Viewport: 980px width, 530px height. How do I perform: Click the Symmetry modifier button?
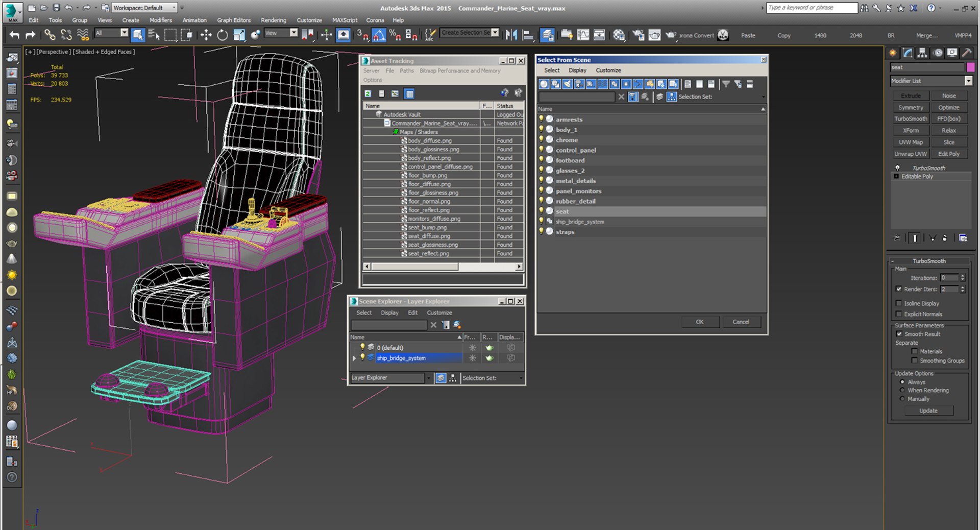[x=911, y=107]
